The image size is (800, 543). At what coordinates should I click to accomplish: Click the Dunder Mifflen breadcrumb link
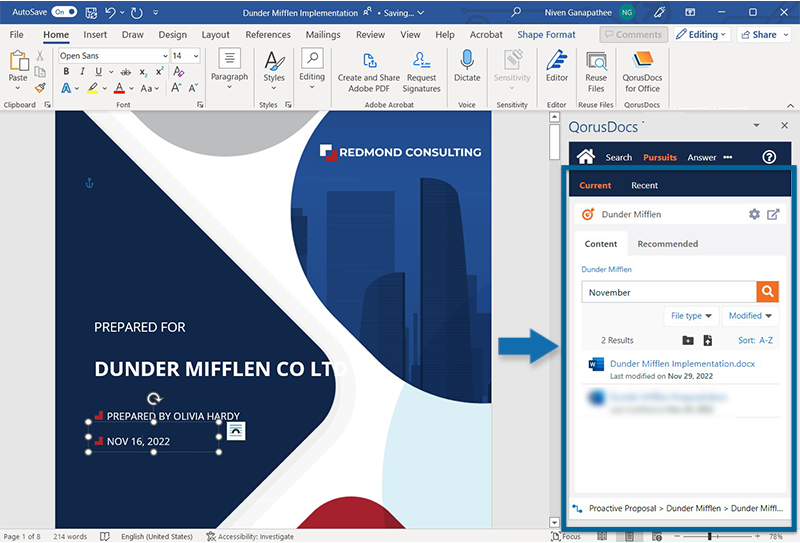(x=606, y=269)
